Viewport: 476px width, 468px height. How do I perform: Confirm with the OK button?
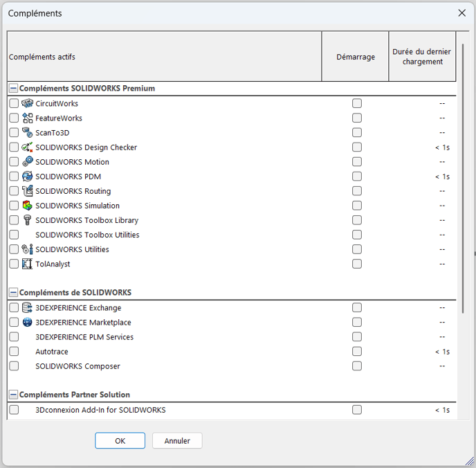coord(120,441)
